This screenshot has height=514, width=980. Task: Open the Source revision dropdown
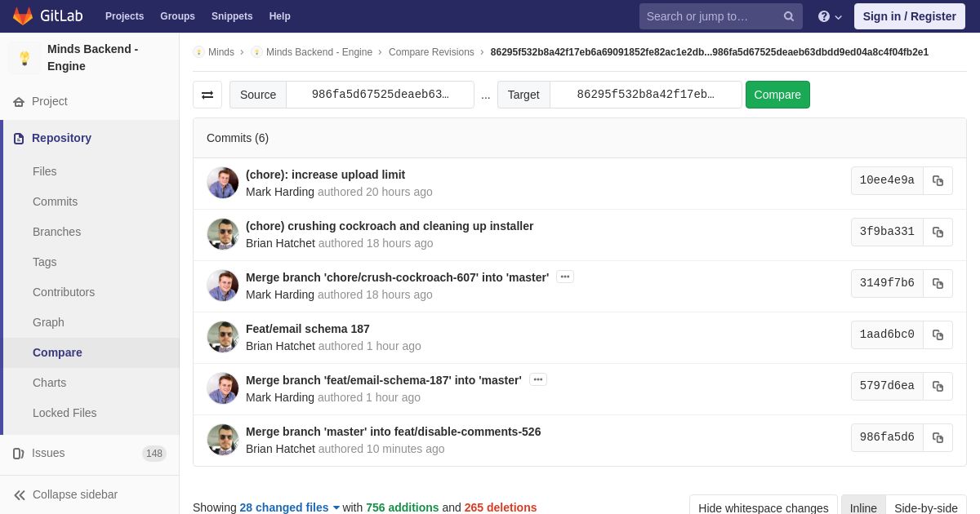(x=380, y=95)
